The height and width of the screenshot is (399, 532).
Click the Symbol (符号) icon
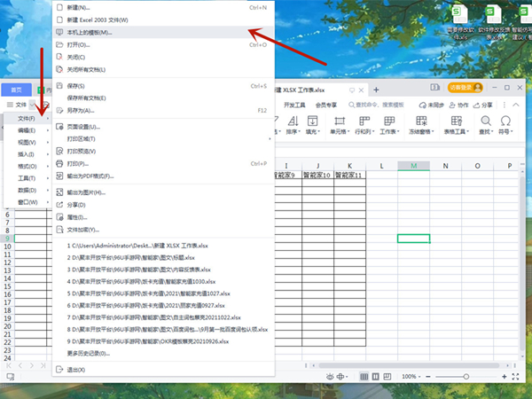click(505, 123)
